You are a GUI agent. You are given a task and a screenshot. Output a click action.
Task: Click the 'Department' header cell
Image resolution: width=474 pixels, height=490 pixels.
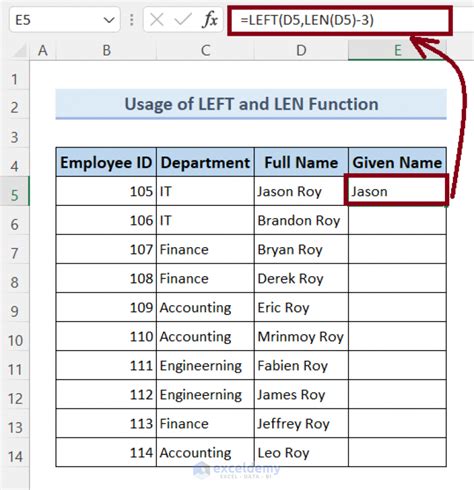[205, 162]
